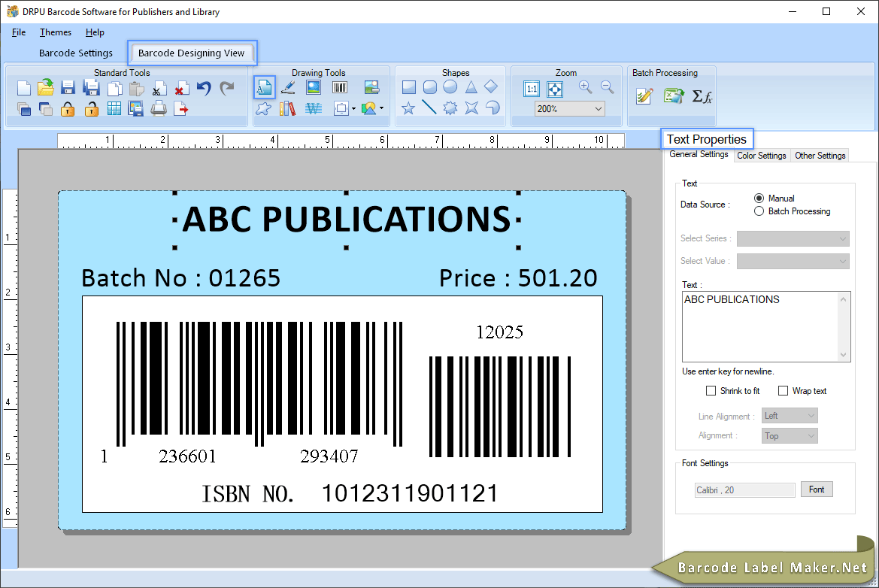The image size is (879, 588).
Task: Set zoom to actual size 1:1
Action: pyautogui.click(x=532, y=89)
